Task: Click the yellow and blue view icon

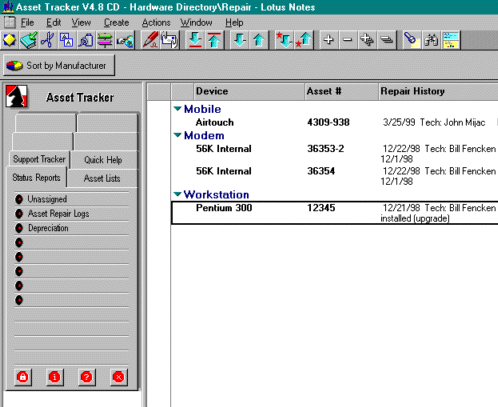Action: click(x=451, y=40)
